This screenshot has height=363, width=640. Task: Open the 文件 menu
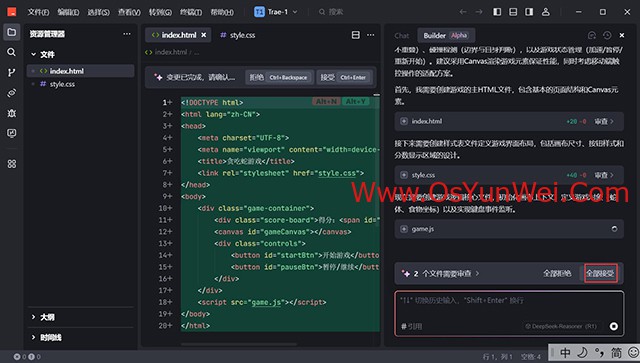[38, 12]
